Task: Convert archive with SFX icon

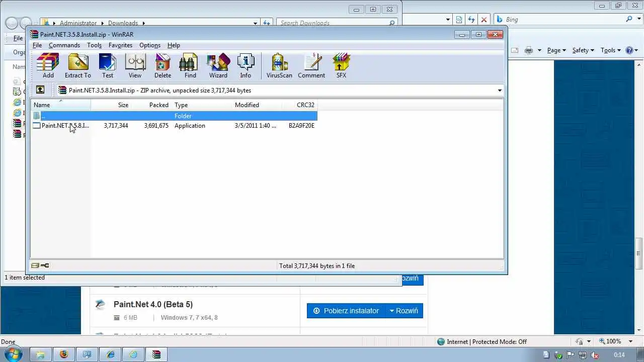Action: tap(341, 66)
